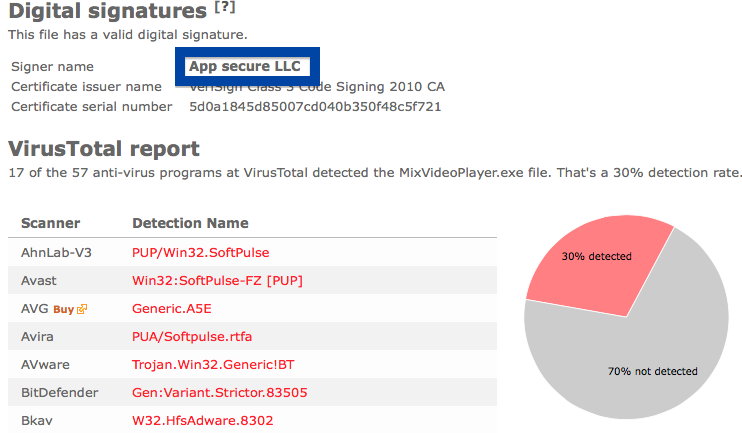Click the VirusTotal report heading

pyautogui.click(x=104, y=149)
